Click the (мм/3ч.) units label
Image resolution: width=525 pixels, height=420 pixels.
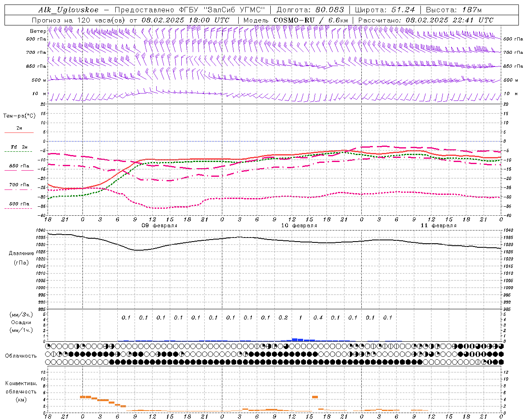21,315
